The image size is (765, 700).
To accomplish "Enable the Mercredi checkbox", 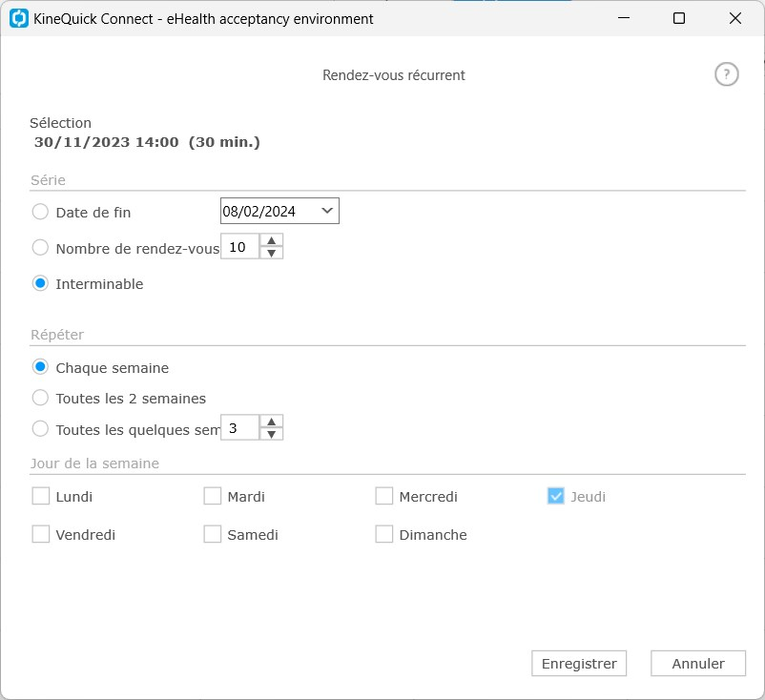I will coord(384,496).
